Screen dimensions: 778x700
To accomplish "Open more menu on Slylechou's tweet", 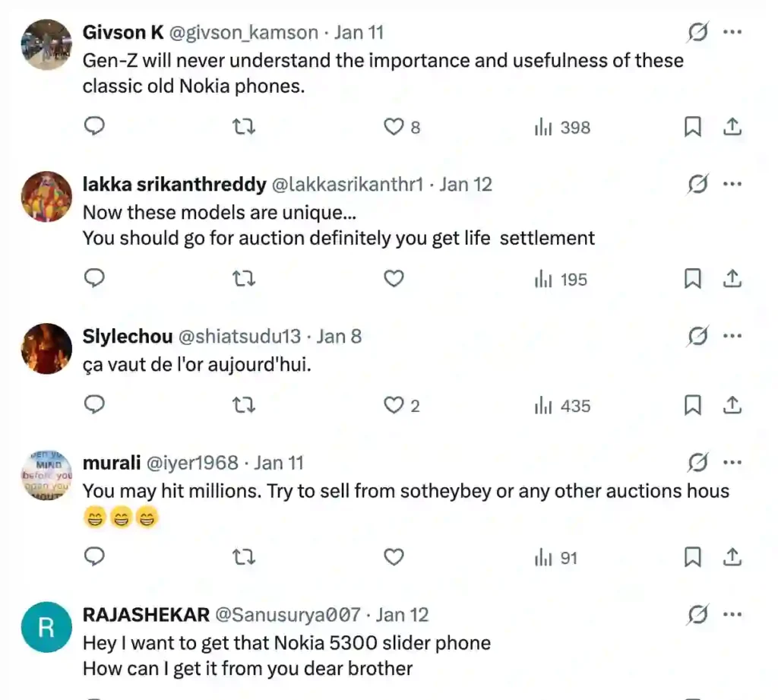I will click(732, 336).
